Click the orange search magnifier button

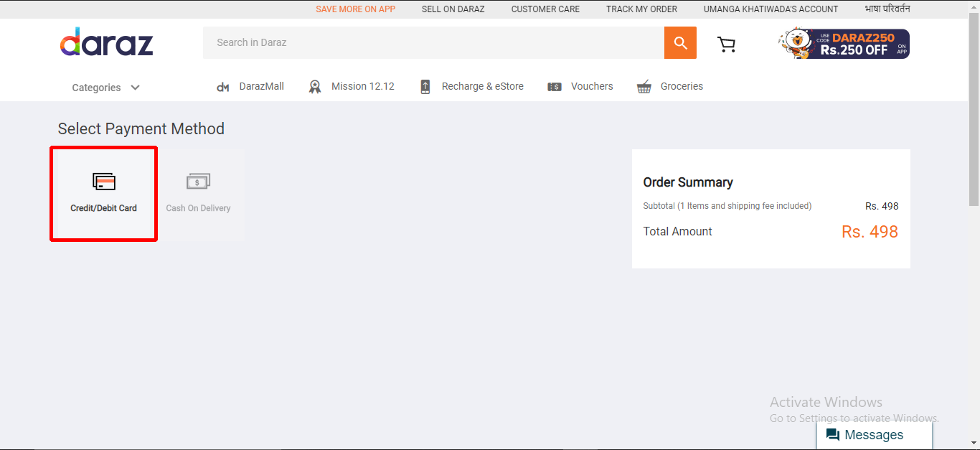[680, 42]
